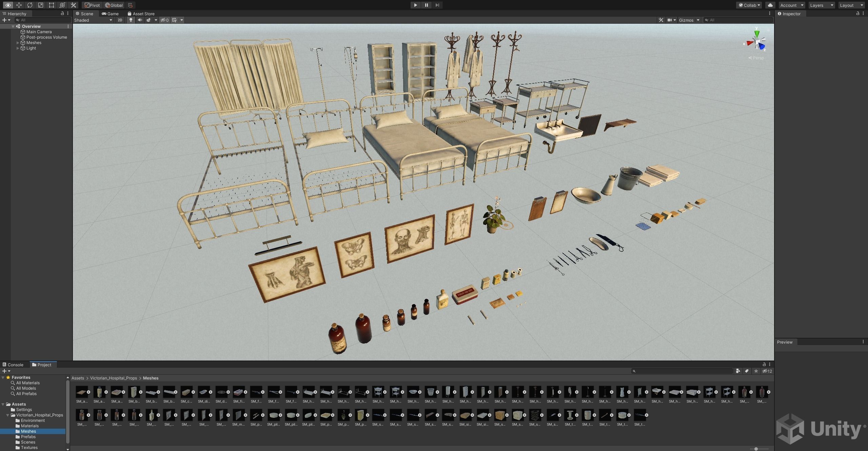Toggle scene lighting bulb
This screenshot has width=868, height=451.
pyautogui.click(x=131, y=20)
